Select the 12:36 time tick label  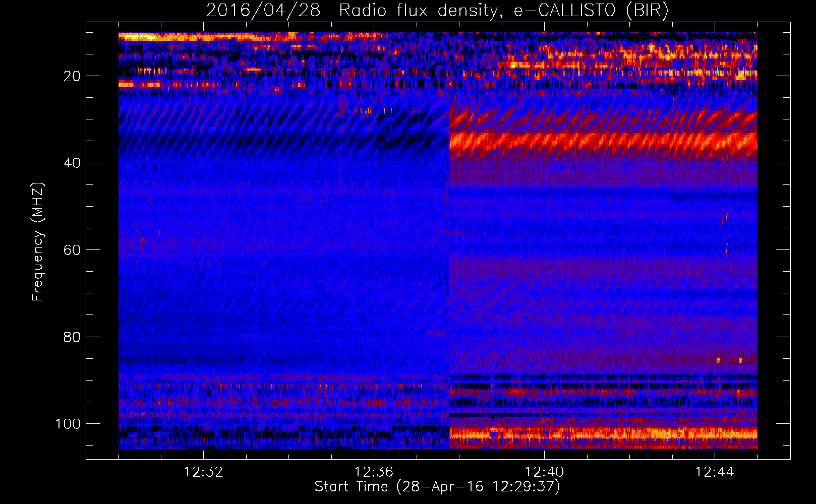point(374,472)
